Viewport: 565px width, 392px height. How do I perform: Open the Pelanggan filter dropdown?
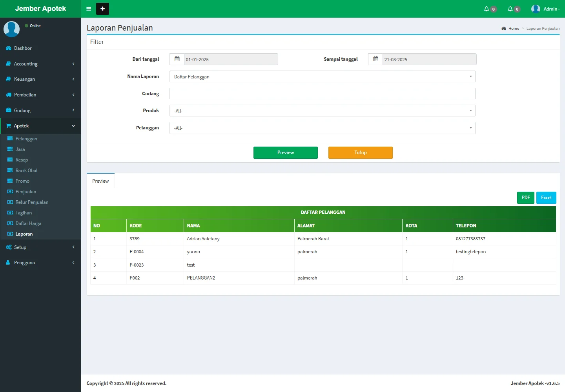(x=322, y=128)
